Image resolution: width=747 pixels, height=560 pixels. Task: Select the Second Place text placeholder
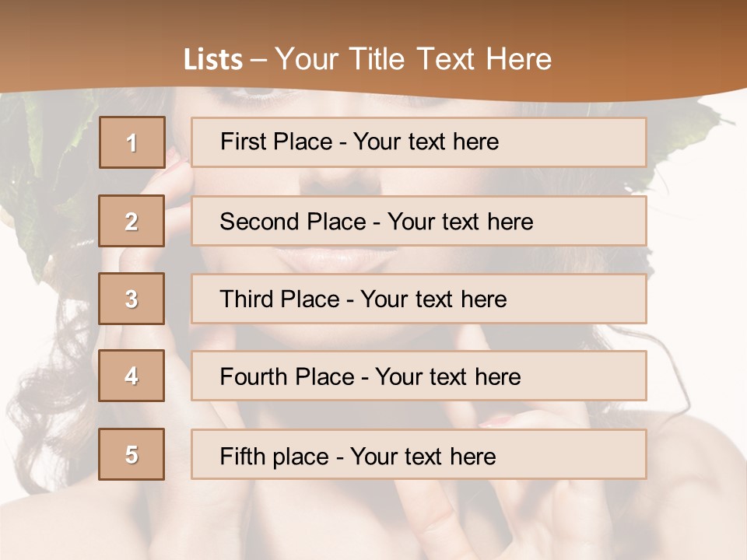click(419, 221)
